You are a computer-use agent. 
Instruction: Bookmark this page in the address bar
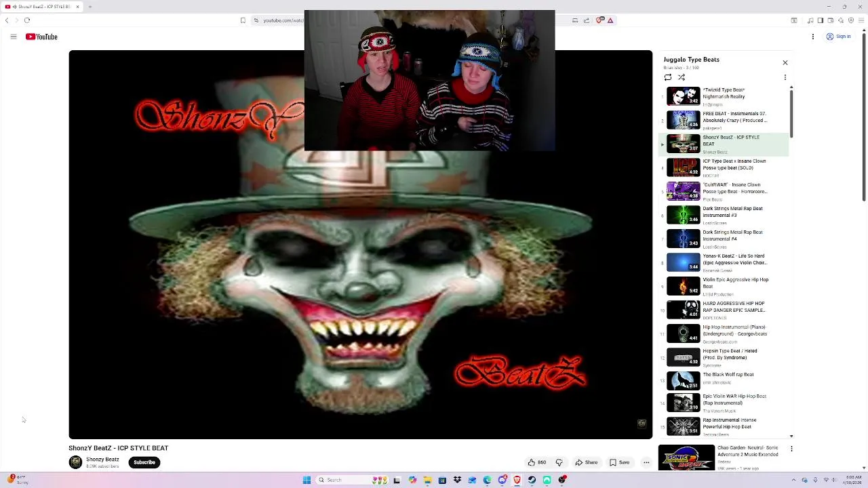point(243,20)
